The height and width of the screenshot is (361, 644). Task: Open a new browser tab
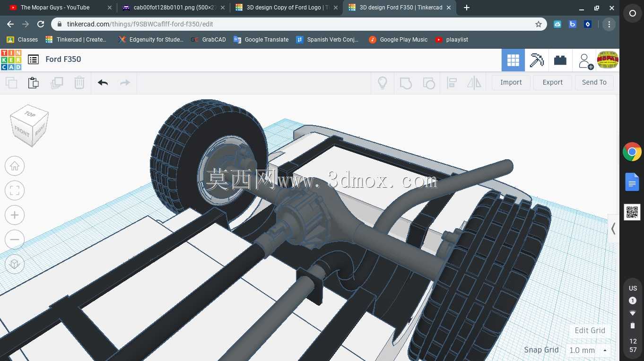coord(467,8)
